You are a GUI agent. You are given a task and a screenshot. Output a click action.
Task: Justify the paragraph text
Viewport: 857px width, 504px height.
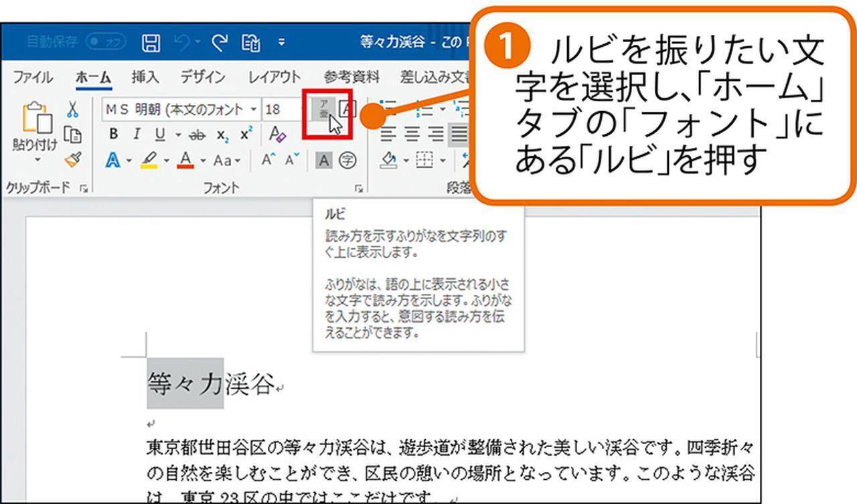point(459,135)
